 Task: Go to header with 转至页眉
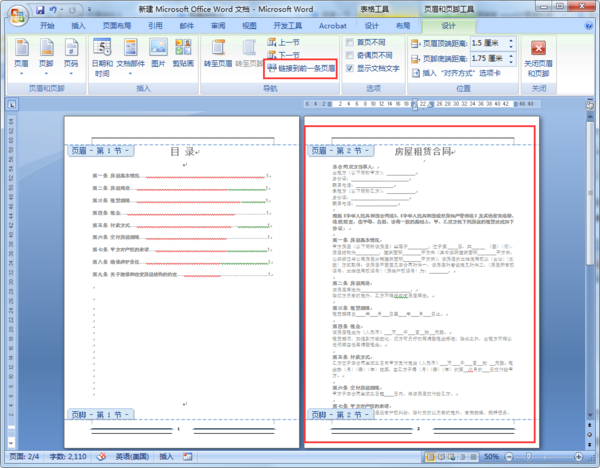tap(218, 53)
